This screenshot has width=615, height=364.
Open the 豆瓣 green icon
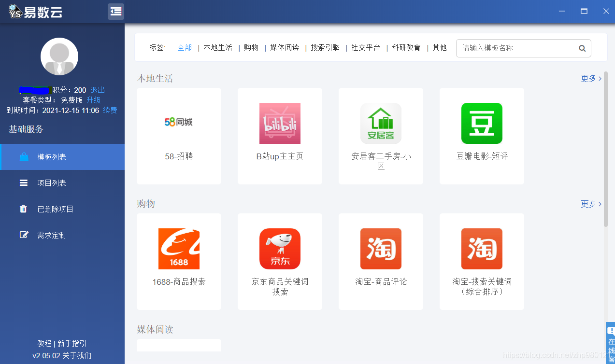(482, 123)
